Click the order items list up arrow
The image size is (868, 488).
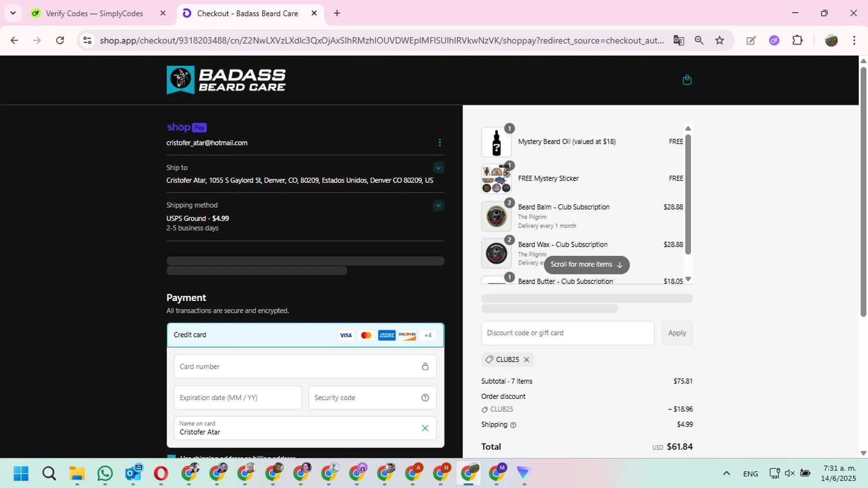pyautogui.click(x=688, y=129)
